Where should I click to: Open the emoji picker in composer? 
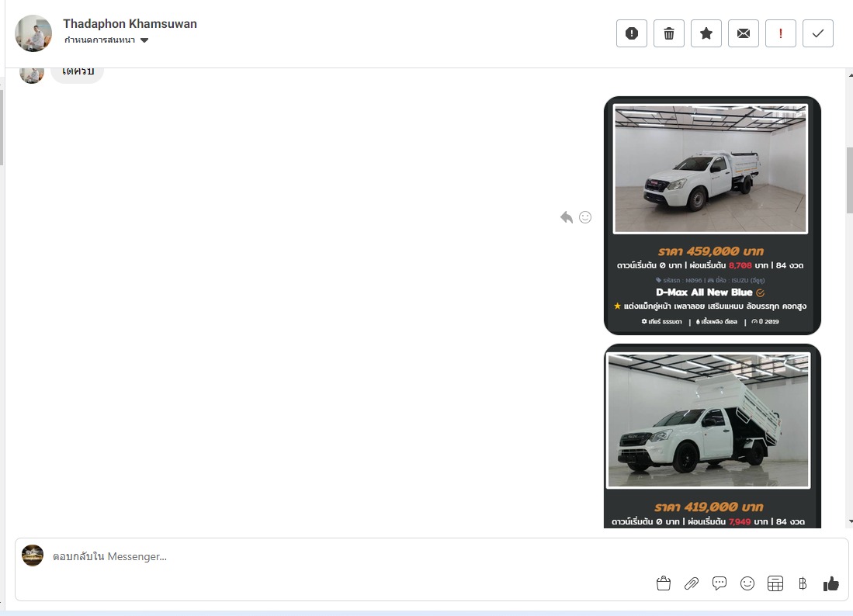click(747, 583)
